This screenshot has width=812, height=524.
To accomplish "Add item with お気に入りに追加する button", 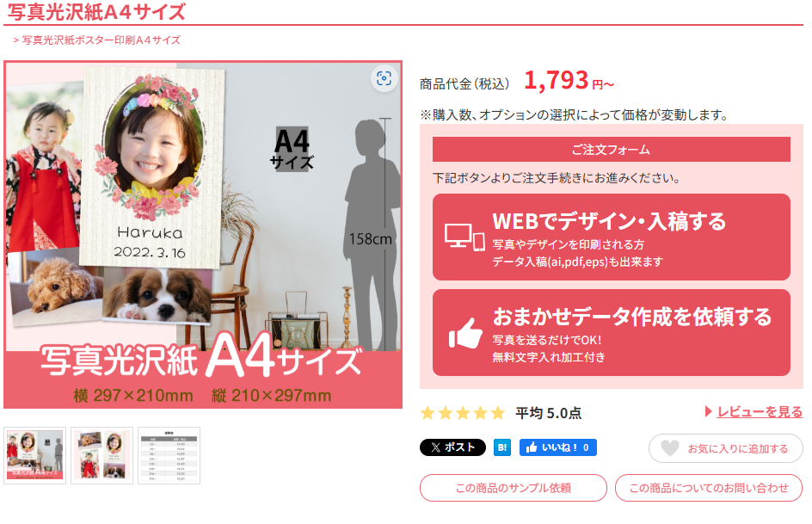I will 725,448.
